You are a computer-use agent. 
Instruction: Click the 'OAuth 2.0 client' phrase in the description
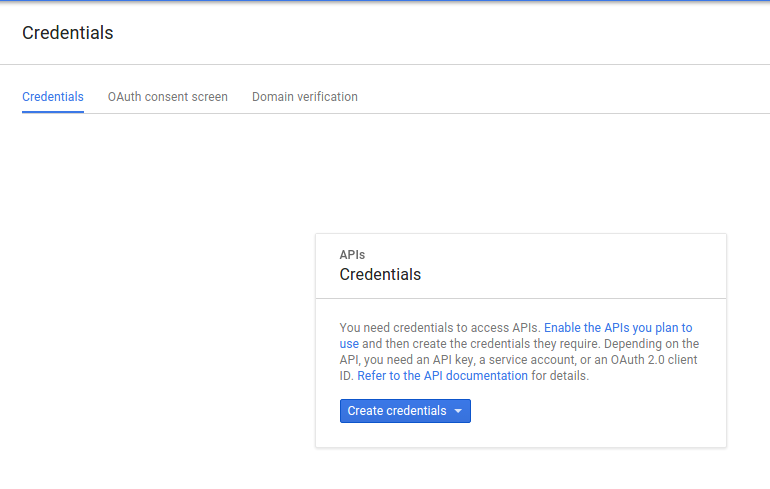(654, 360)
